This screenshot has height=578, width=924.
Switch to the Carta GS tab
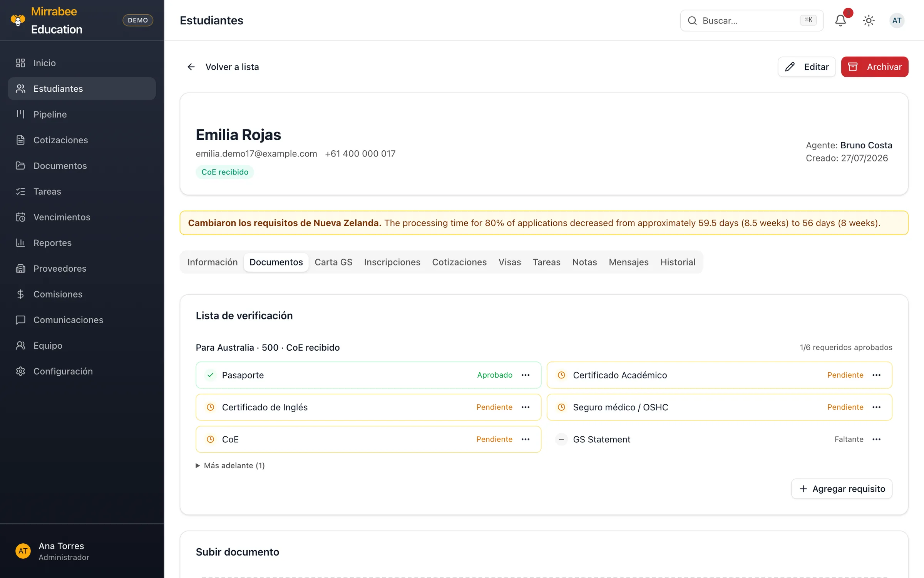click(x=333, y=262)
